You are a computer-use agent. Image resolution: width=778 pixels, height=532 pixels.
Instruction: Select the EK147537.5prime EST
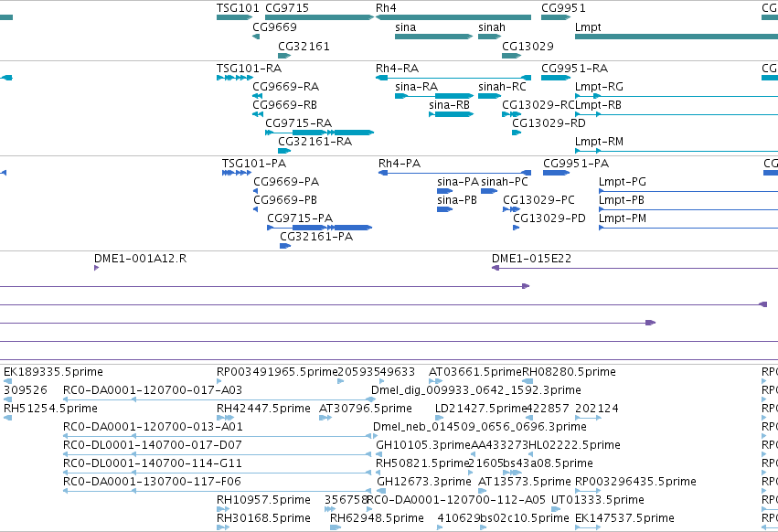coord(588,527)
